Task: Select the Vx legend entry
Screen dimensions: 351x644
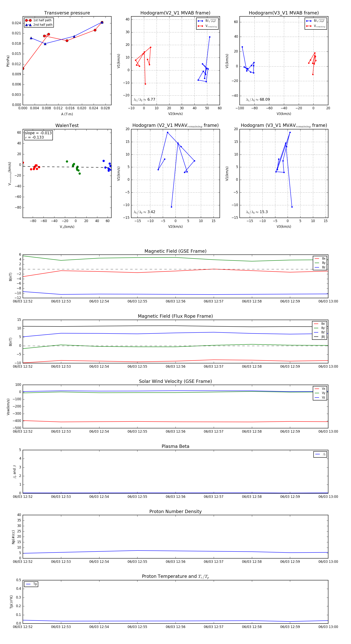Action: 320,389
